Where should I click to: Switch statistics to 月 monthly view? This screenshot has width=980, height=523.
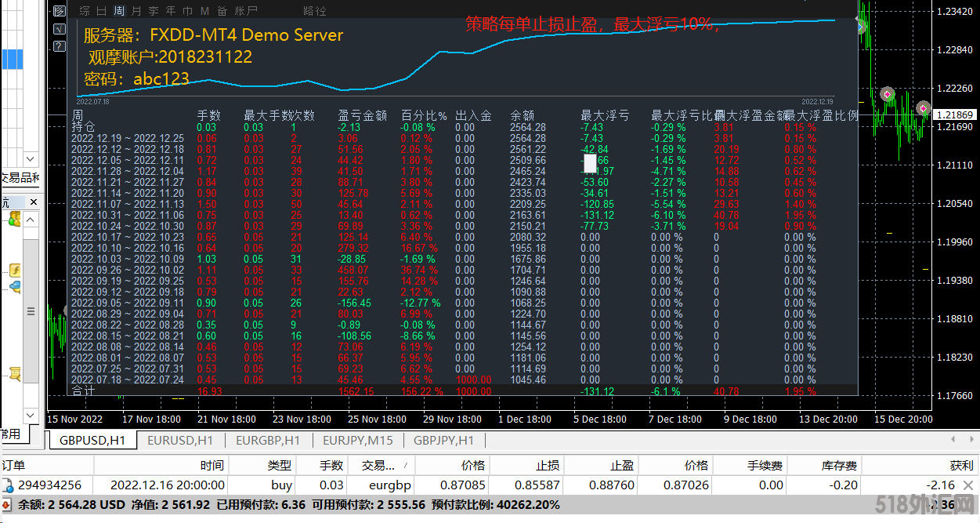tap(136, 11)
